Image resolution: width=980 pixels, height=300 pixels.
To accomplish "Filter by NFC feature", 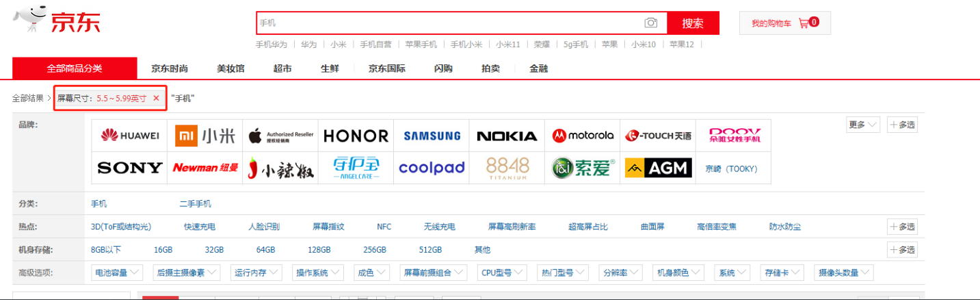I will 384,227.
